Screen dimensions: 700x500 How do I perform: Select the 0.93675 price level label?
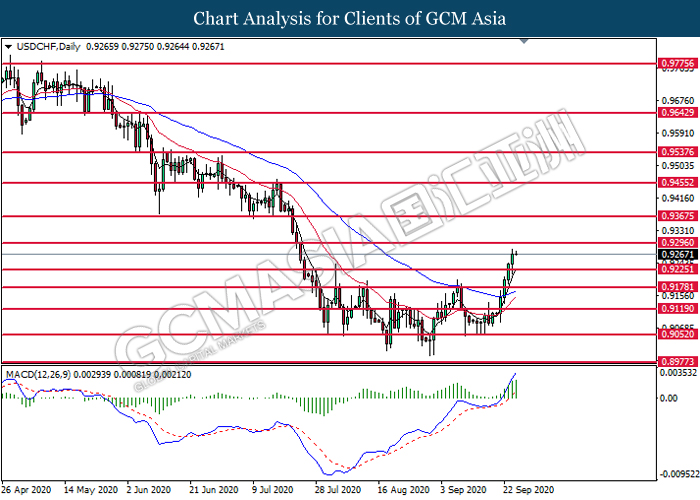(678, 216)
